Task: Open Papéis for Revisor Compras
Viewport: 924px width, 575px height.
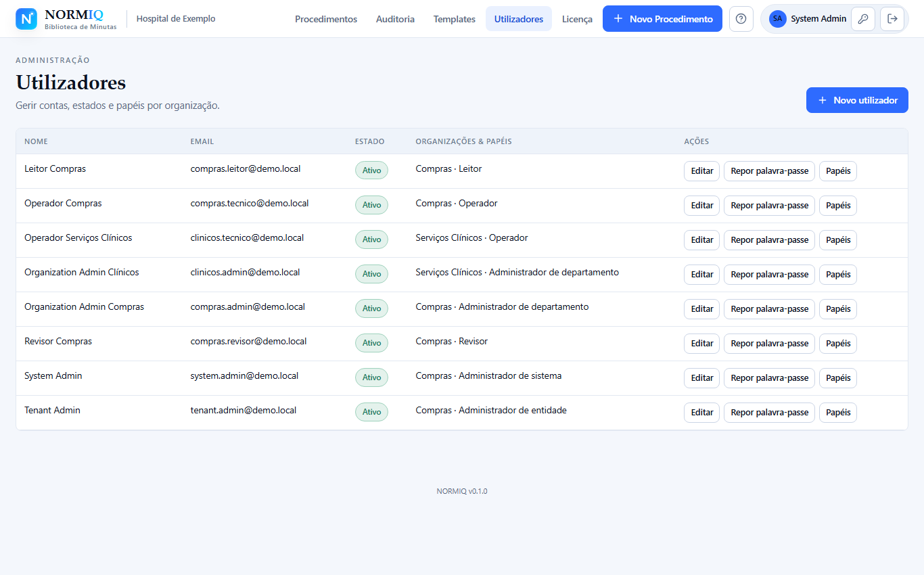Action: click(x=838, y=344)
